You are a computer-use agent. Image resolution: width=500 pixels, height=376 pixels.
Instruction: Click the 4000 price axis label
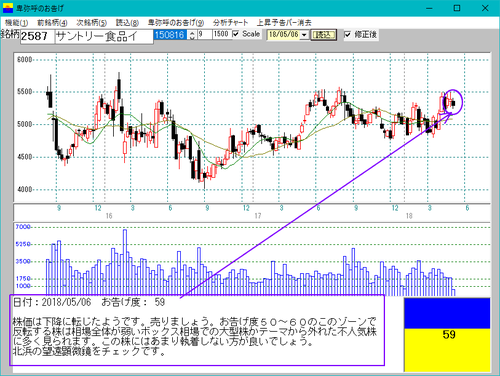tap(24, 189)
